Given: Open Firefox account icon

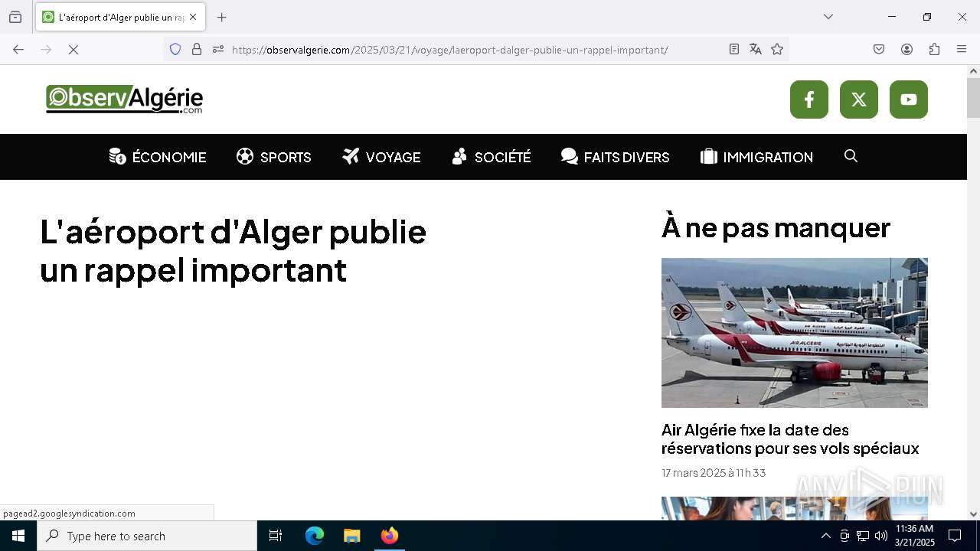Looking at the screenshot, I should click(x=906, y=50).
